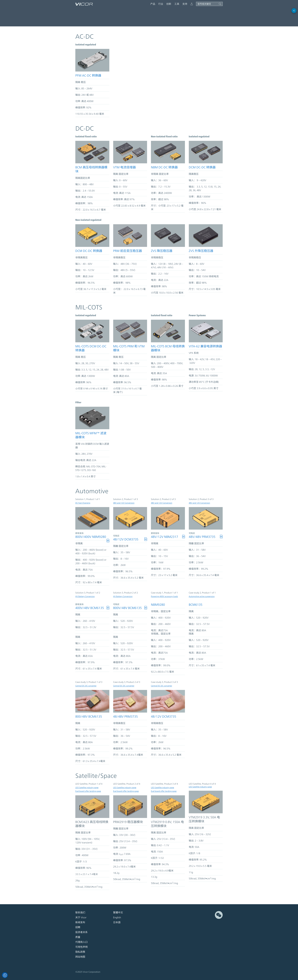Switch language to English in footer
This screenshot has width=298, height=980.
(117, 917)
